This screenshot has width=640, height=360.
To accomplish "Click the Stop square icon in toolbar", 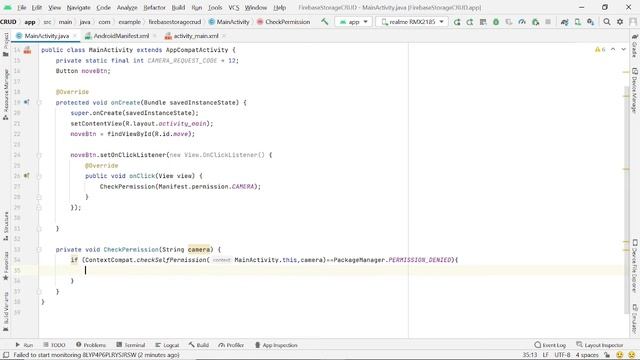I will pos(548,22).
